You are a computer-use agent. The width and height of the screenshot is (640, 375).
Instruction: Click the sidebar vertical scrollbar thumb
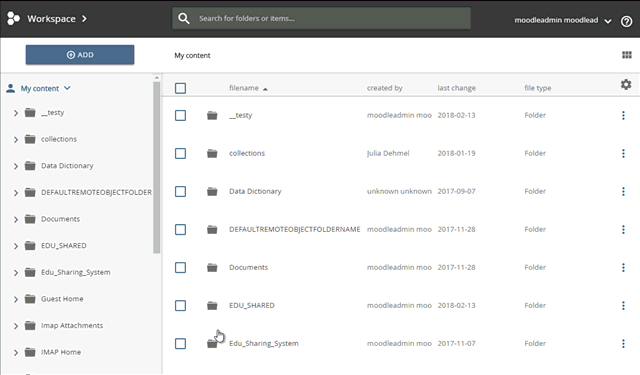[x=157, y=167]
